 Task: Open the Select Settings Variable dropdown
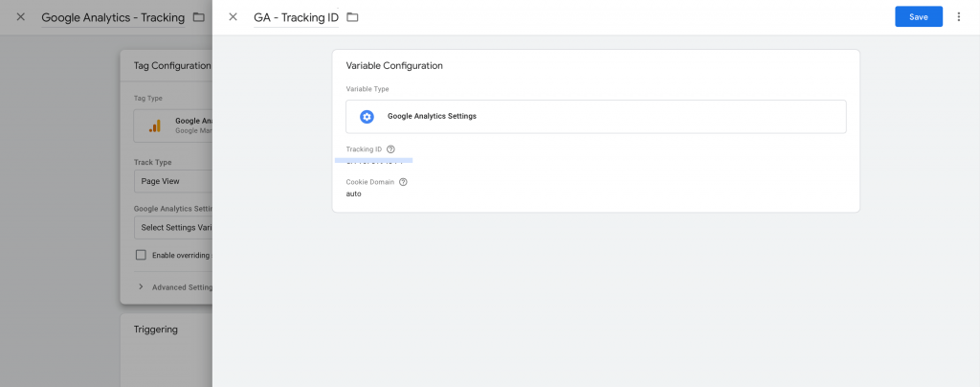[x=174, y=228]
